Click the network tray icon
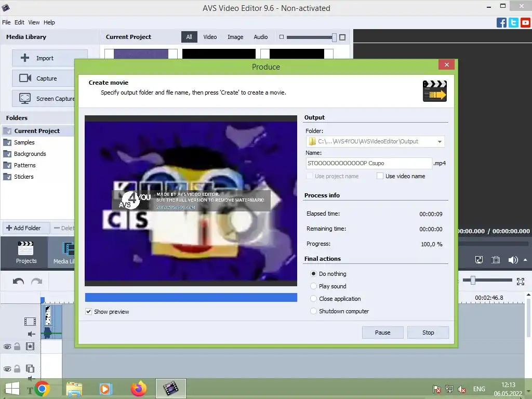The width and height of the screenshot is (532, 399). pos(449,389)
